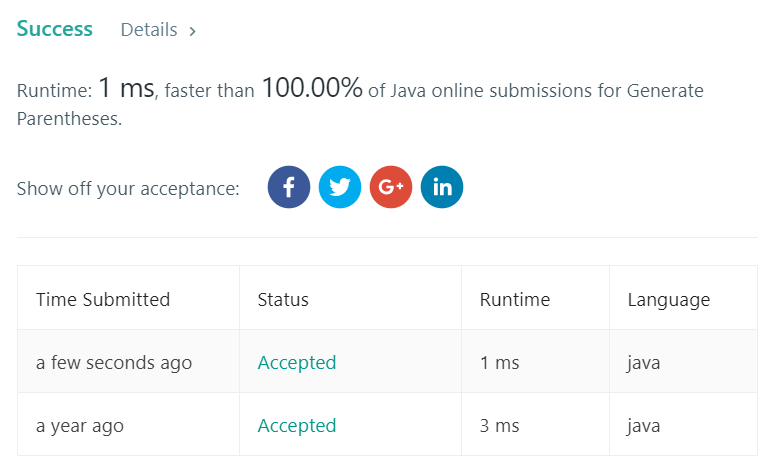This screenshot has height=464, width=766.
Task: Click the 100.00% percentile value
Action: click(x=312, y=88)
